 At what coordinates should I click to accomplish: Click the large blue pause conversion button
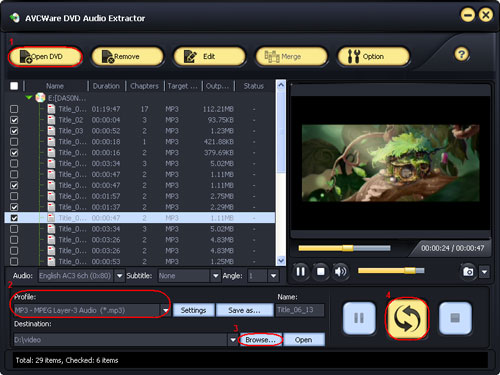click(359, 318)
